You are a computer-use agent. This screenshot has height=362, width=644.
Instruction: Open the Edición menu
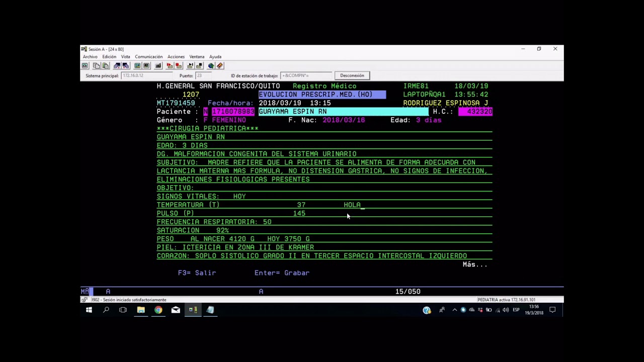pyautogui.click(x=109, y=57)
